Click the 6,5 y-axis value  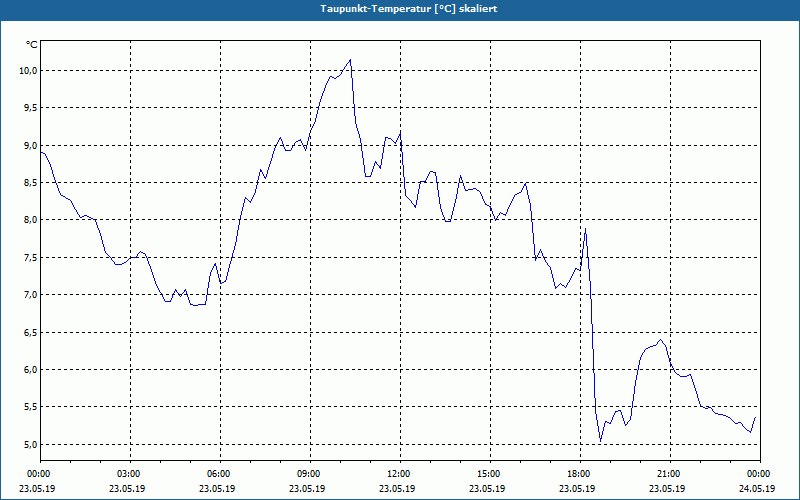31,332
